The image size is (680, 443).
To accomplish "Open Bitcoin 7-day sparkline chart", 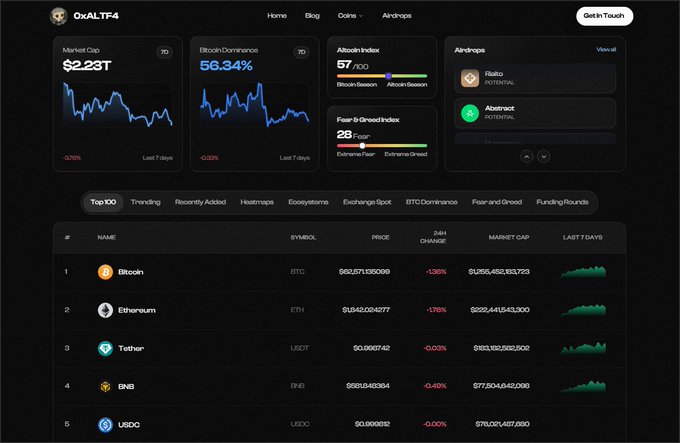I will (x=583, y=272).
